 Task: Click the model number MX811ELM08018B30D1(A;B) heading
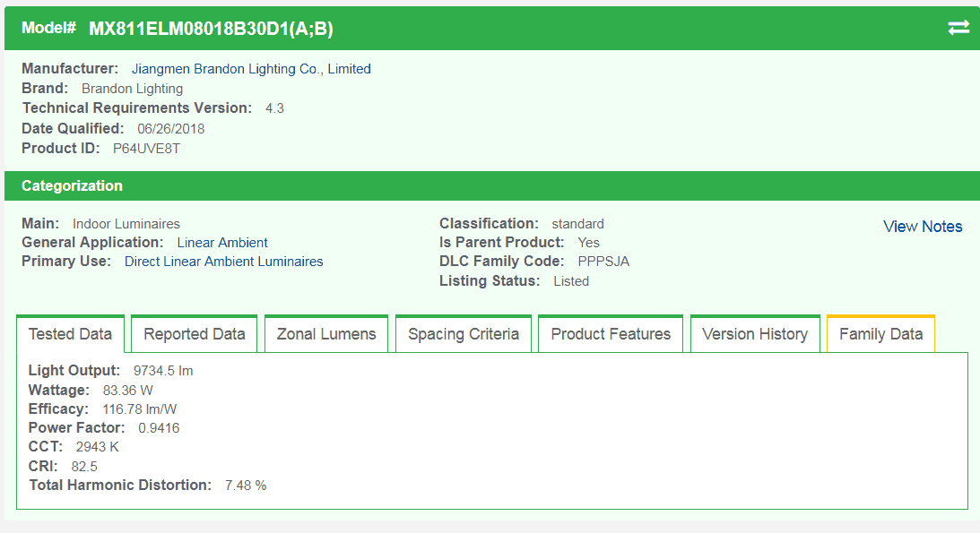tap(211, 29)
